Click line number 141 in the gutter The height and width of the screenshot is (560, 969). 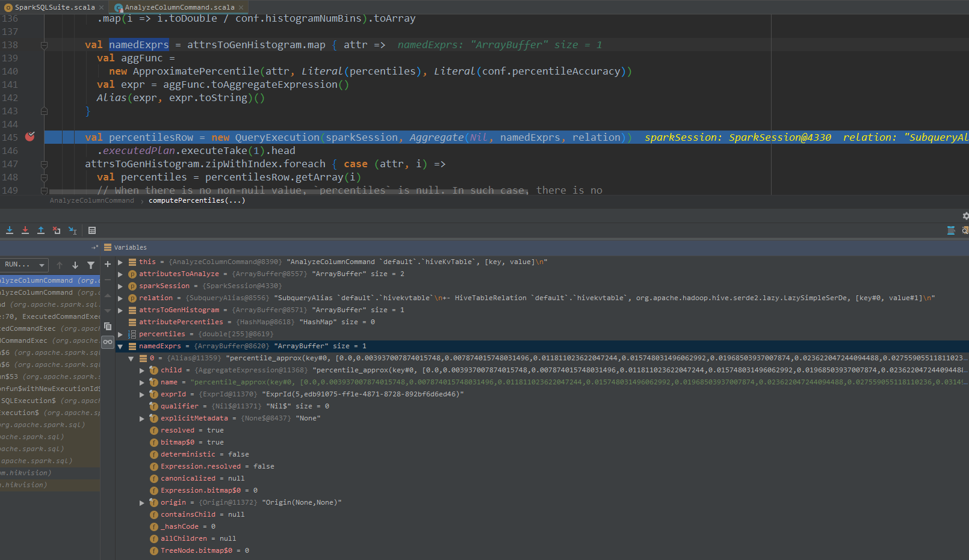tap(10, 85)
